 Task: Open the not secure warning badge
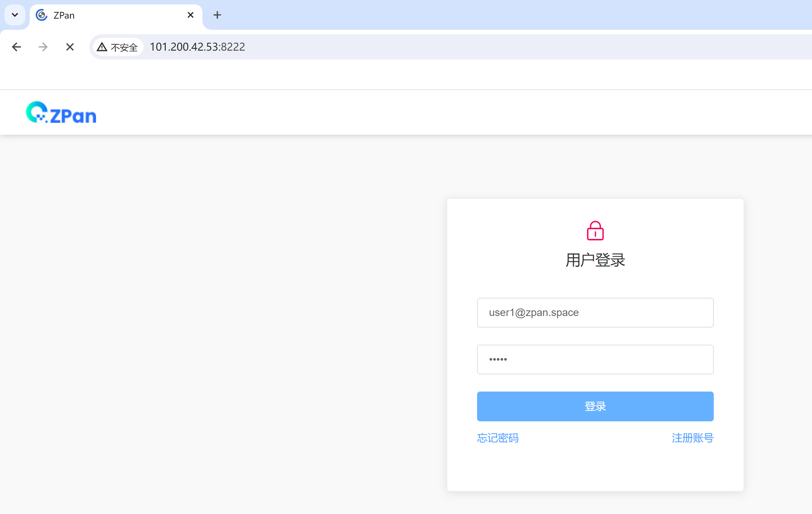click(x=118, y=47)
